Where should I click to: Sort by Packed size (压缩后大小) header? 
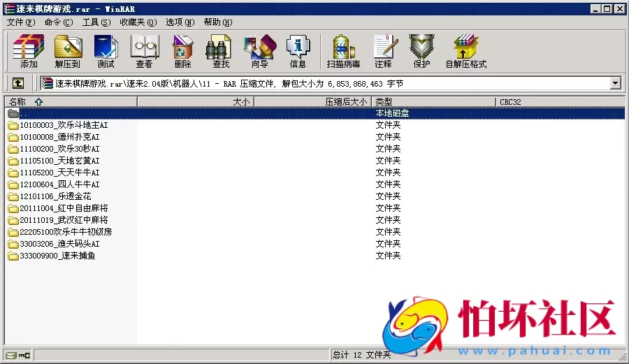pyautogui.click(x=313, y=102)
